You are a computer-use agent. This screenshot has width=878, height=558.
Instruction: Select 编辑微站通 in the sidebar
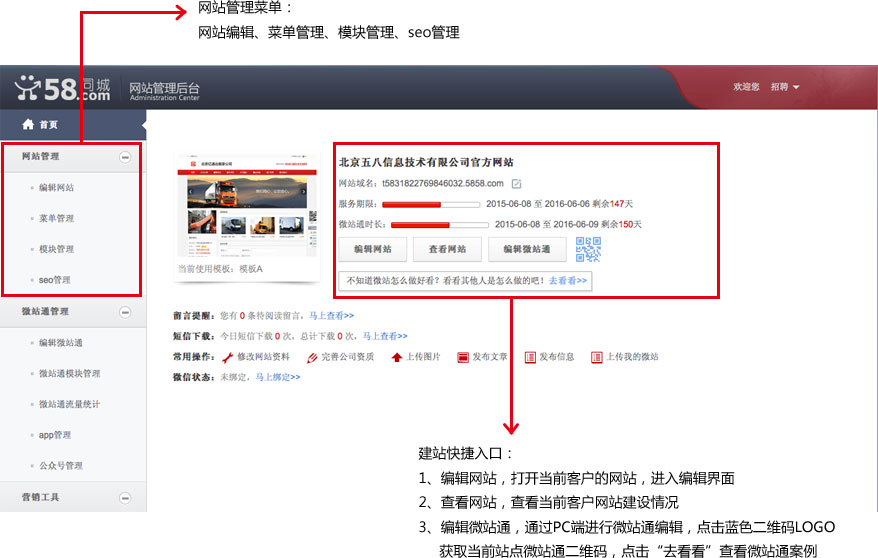tap(60, 343)
